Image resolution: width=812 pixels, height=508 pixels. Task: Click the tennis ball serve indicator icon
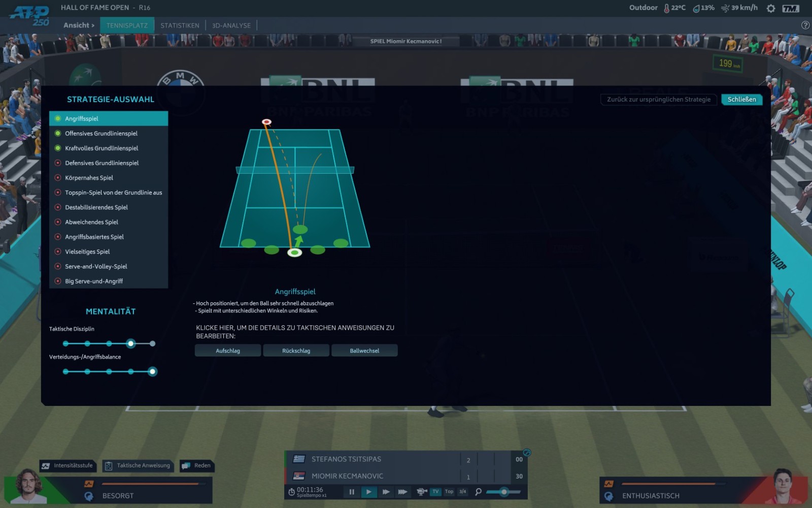pyautogui.click(x=527, y=453)
